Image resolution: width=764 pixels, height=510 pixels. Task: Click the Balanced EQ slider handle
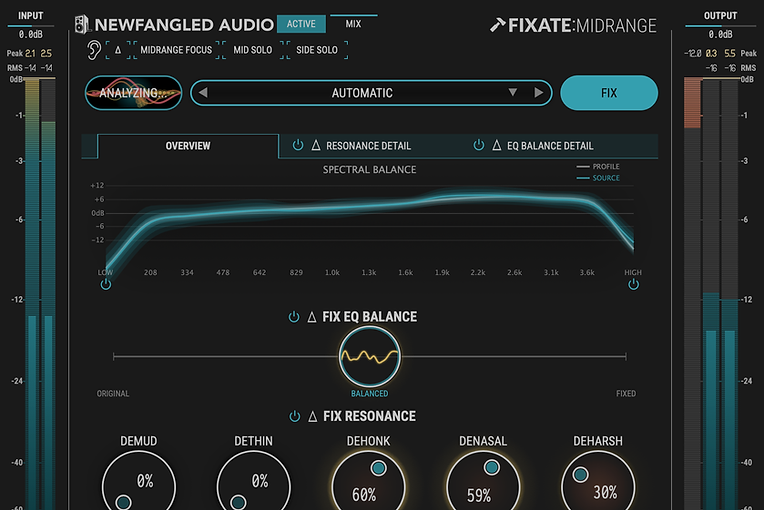(370, 357)
